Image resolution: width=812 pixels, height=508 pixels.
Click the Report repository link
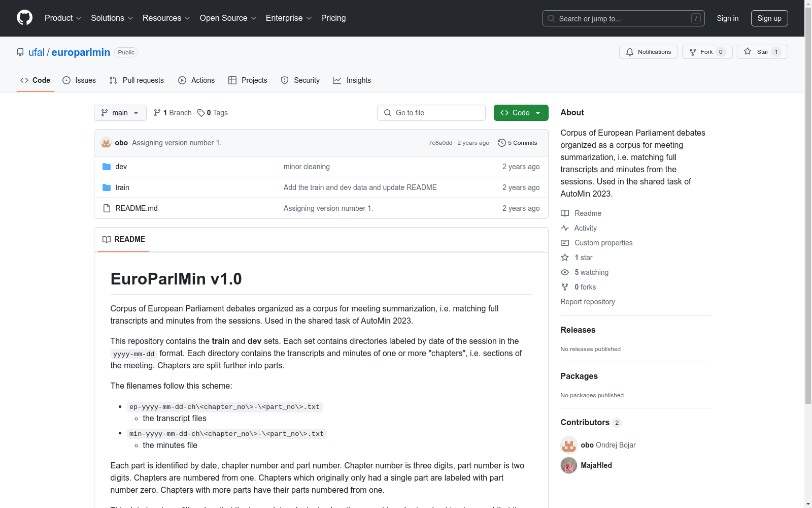[x=588, y=302]
